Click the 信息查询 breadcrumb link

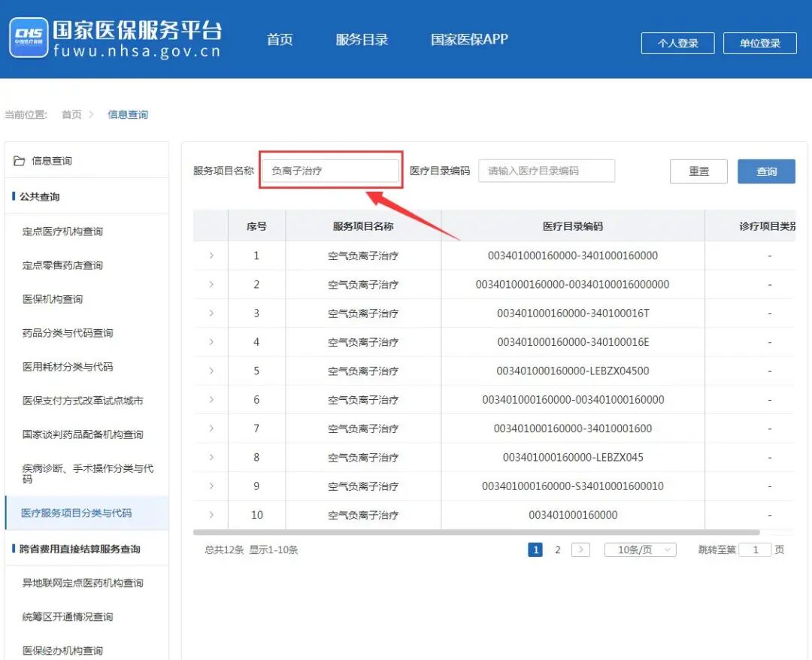tap(128, 115)
